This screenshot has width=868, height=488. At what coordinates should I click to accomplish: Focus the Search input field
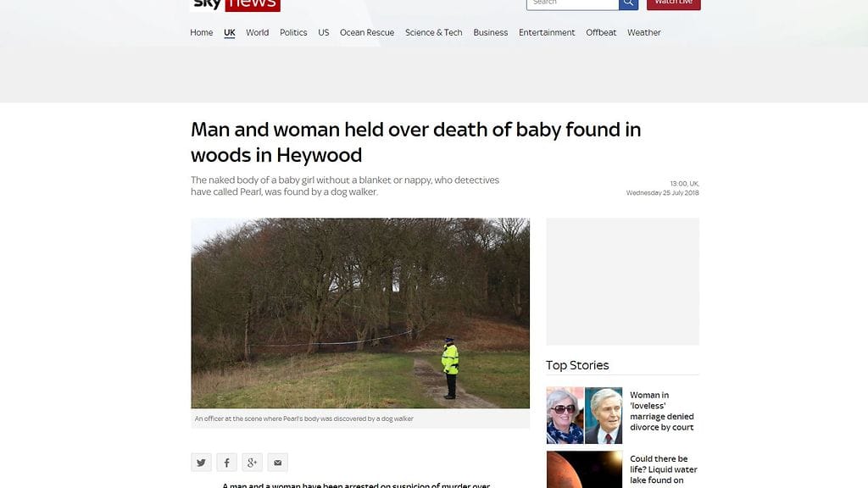tap(572, 3)
